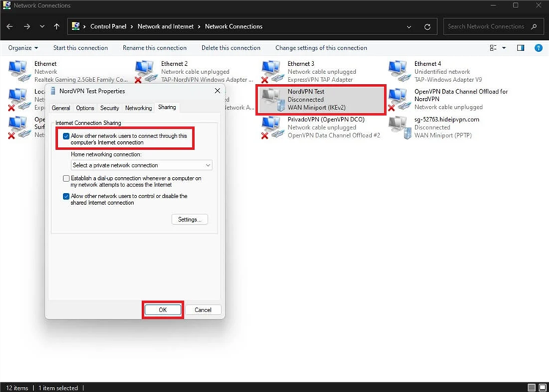Image resolution: width=549 pixels, height=392 pixels.
Task: Open the Settings... button
Action: click(190, 219)
